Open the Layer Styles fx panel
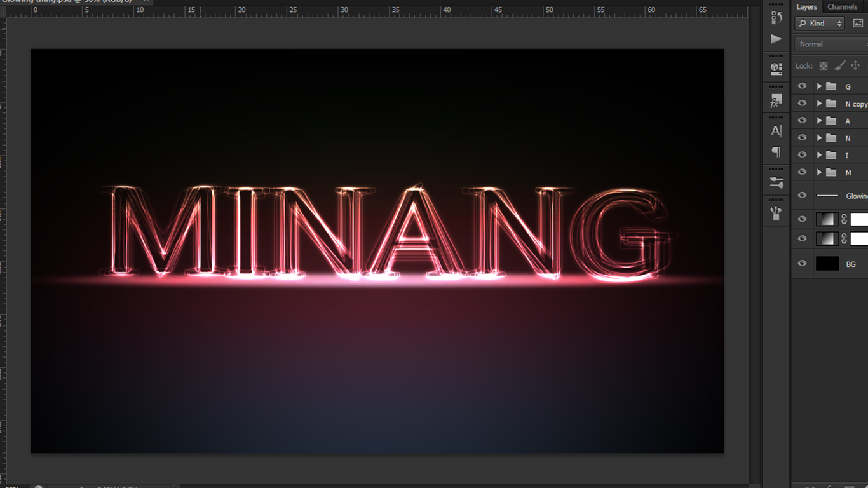Screen dimensions: 868x488 (776, 100)
